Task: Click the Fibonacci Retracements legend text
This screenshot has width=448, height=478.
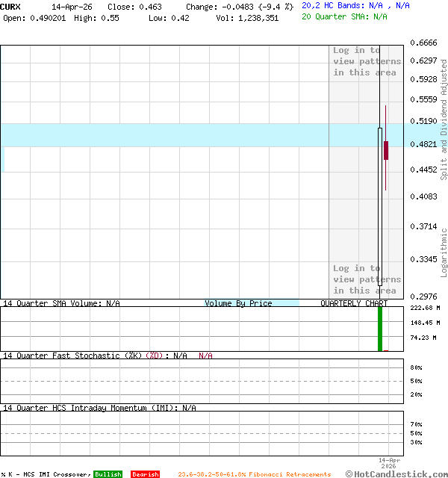Action: [x=254, y=474]
